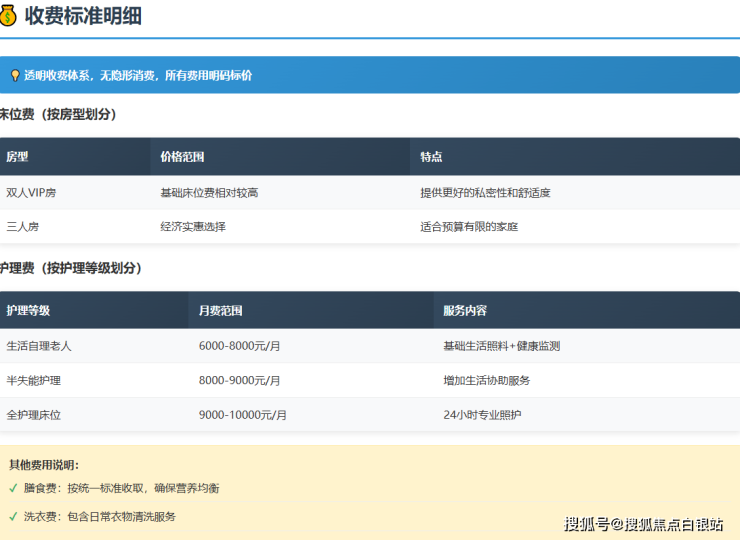Select the 服务内容 column header
The height and width of the screenshot is (540, 740).
click(x=465, y=310)
